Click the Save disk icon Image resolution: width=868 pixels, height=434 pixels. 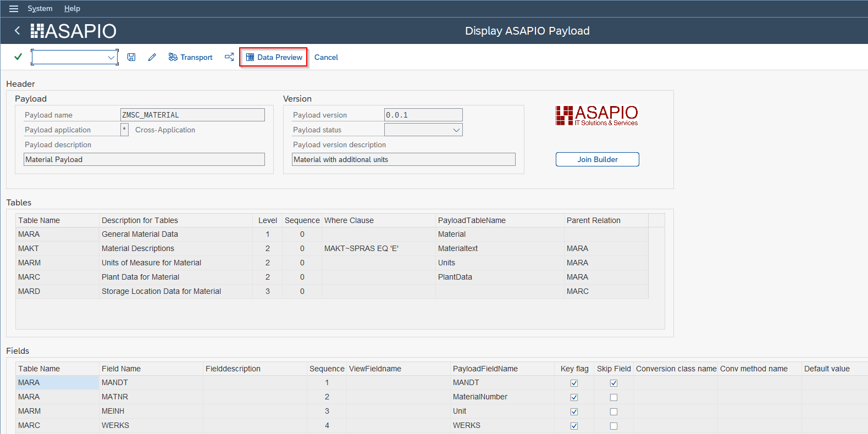(x=131, y=57)
